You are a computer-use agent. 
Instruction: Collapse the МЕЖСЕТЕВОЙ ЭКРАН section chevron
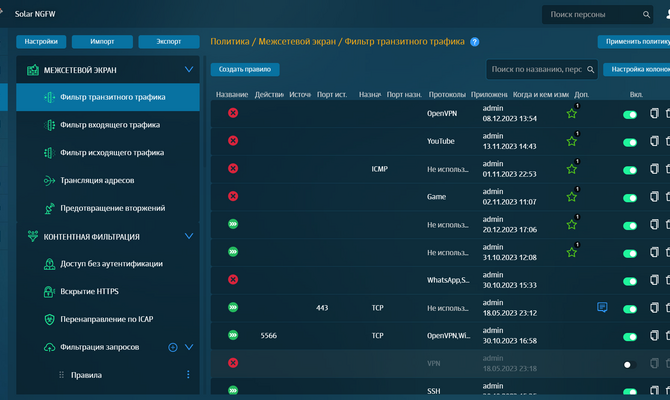click(x=189, y=69)
